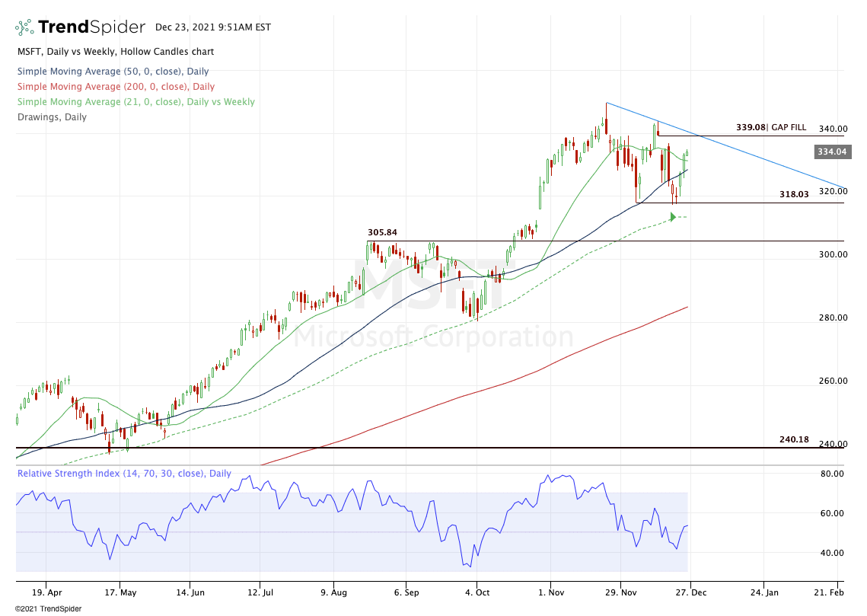
Task: Click the '29. Nov' date axis label
Action: [621, 592]
